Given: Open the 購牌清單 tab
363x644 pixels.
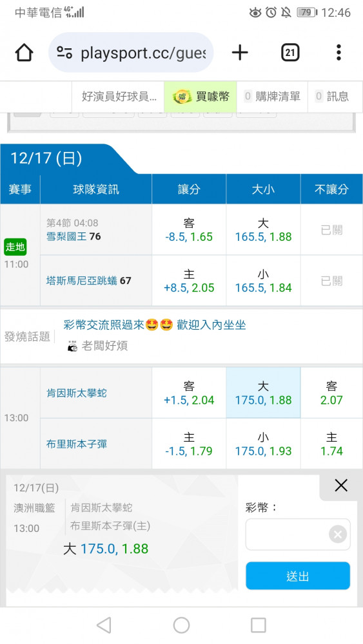Looking at the screenshot, I should [272, 97].
